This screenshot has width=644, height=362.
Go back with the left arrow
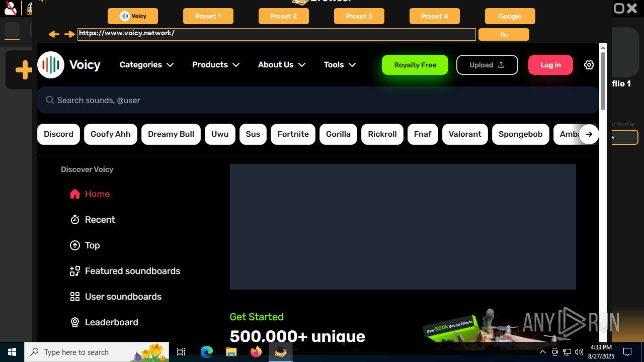54,34
